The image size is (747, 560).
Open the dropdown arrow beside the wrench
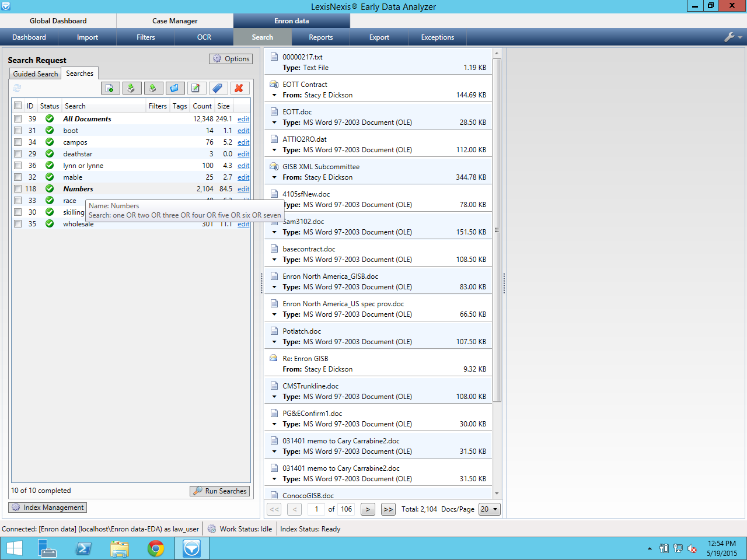pos(740,37)
